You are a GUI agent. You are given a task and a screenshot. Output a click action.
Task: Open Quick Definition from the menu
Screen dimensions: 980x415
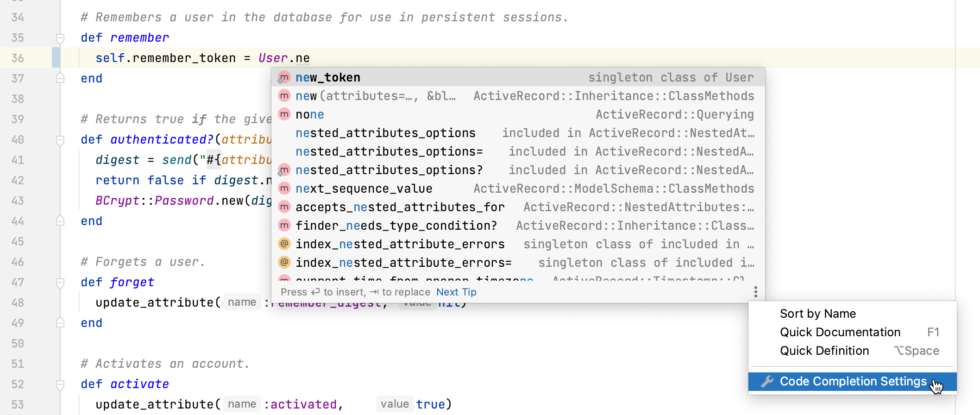point(824,351)
